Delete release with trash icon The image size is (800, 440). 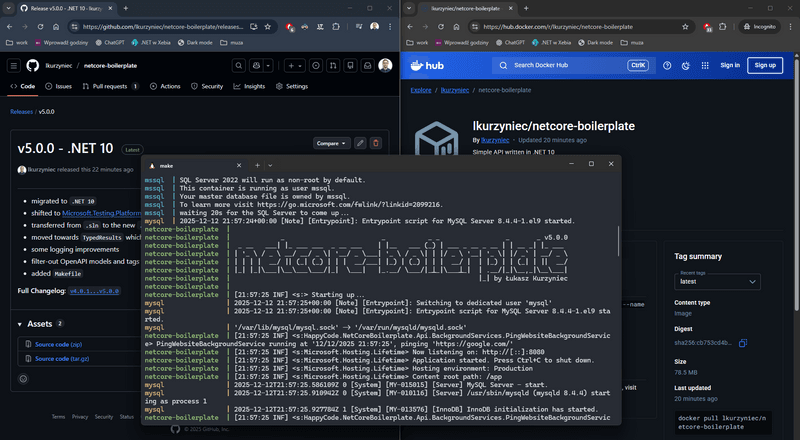pos(376,143)
